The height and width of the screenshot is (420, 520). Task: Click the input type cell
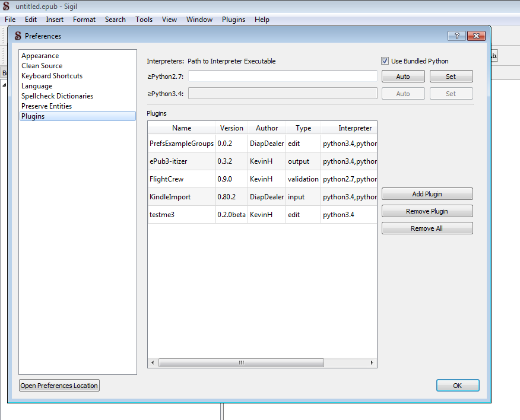pyautogui.click(x=303, y=197)
